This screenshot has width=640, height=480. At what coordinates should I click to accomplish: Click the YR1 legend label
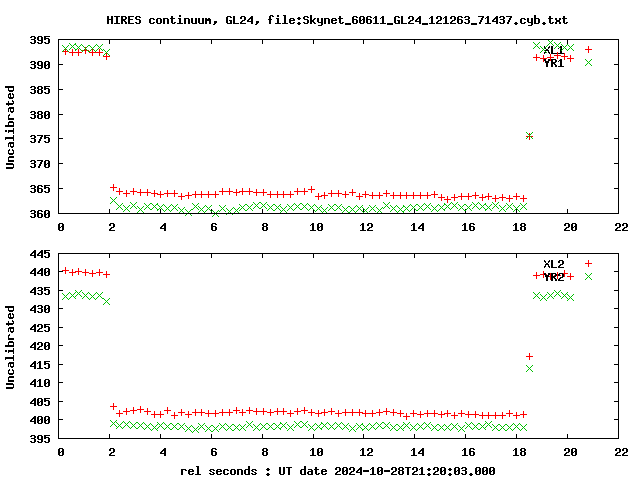click(x=553, y=63)
